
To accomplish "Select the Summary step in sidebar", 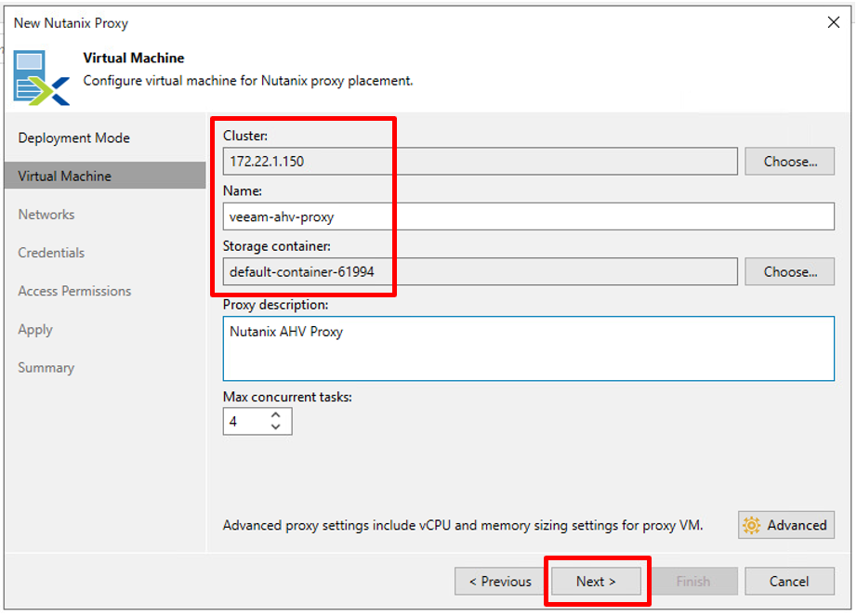I will (x=46, y=368).
